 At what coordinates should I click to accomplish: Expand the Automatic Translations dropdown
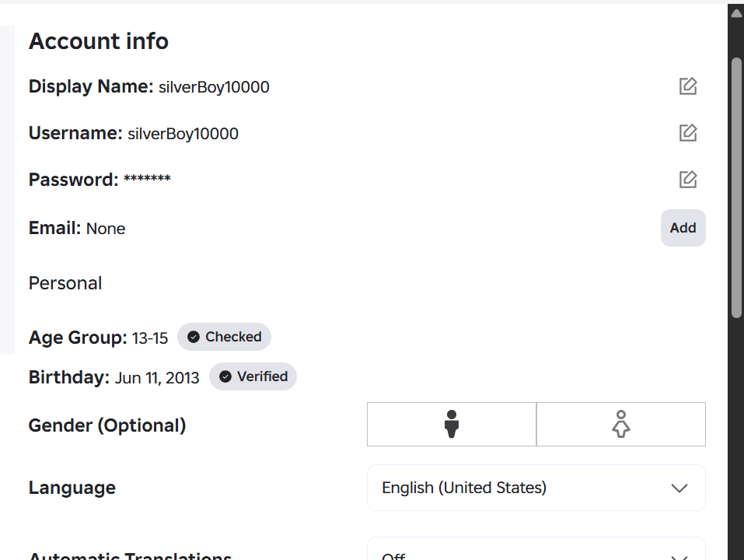coord(536,549)
